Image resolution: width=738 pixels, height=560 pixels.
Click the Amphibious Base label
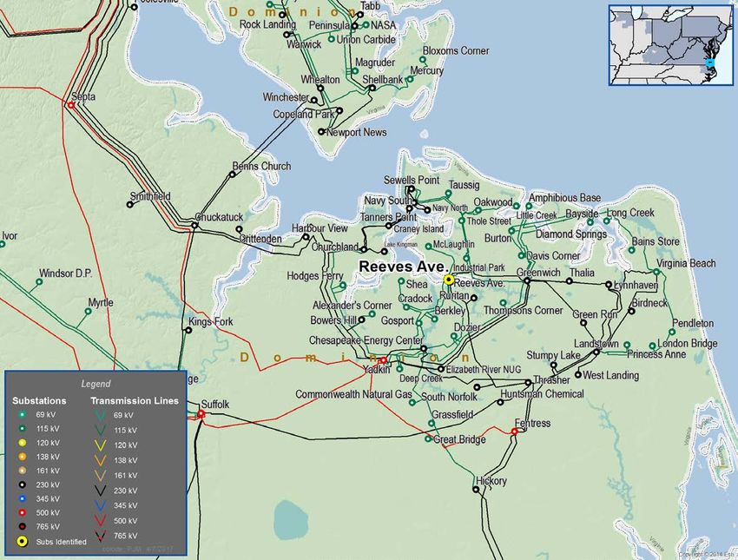(565, 198)
